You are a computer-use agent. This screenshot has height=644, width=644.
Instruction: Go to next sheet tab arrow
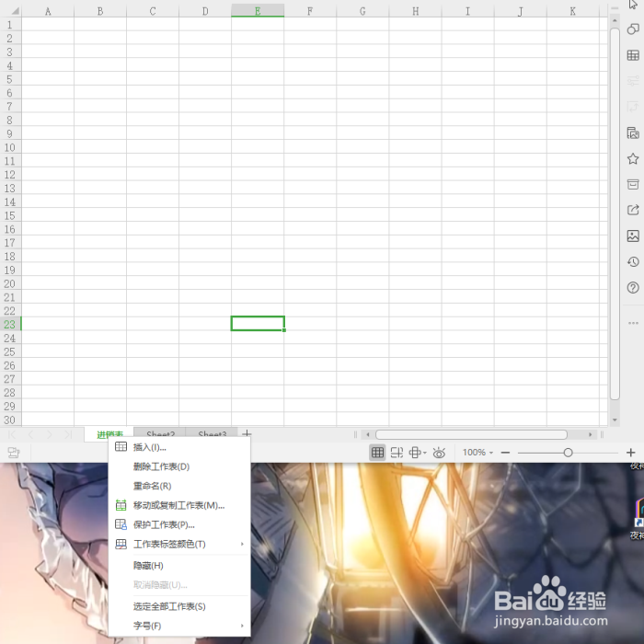pyautogui.click(x=50, y=434)
